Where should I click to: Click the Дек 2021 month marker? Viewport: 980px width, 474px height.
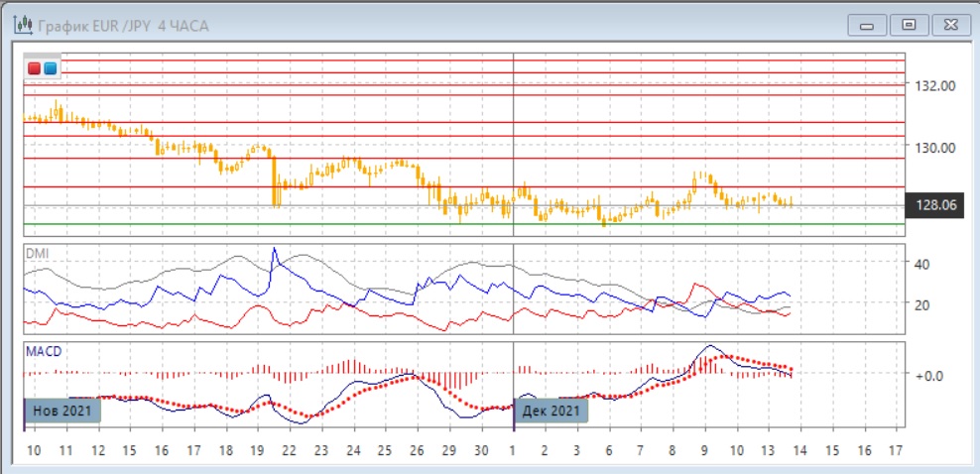tap(551, 410)
